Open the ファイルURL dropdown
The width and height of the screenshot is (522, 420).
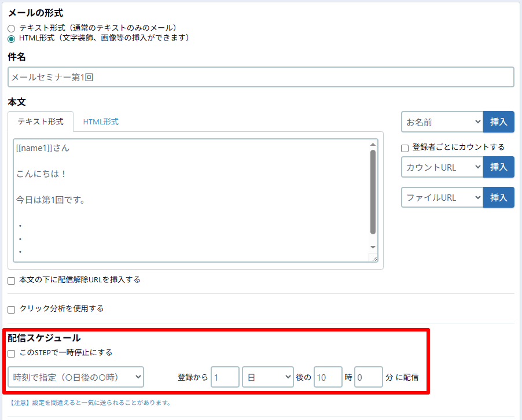click(x=442, y=198)
